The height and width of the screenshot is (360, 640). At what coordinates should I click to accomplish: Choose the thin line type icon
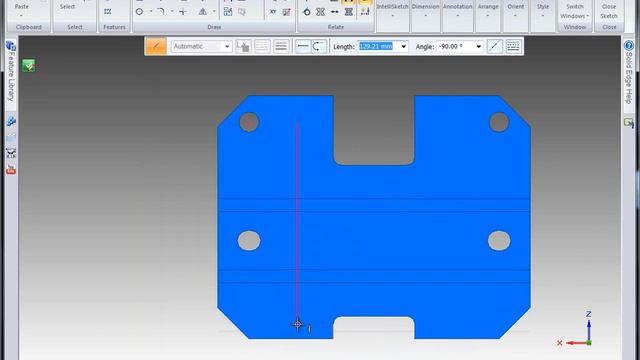(262, 46)
